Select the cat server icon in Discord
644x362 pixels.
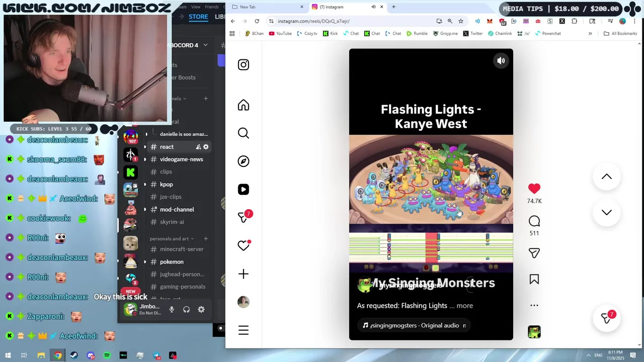(131, 243)
